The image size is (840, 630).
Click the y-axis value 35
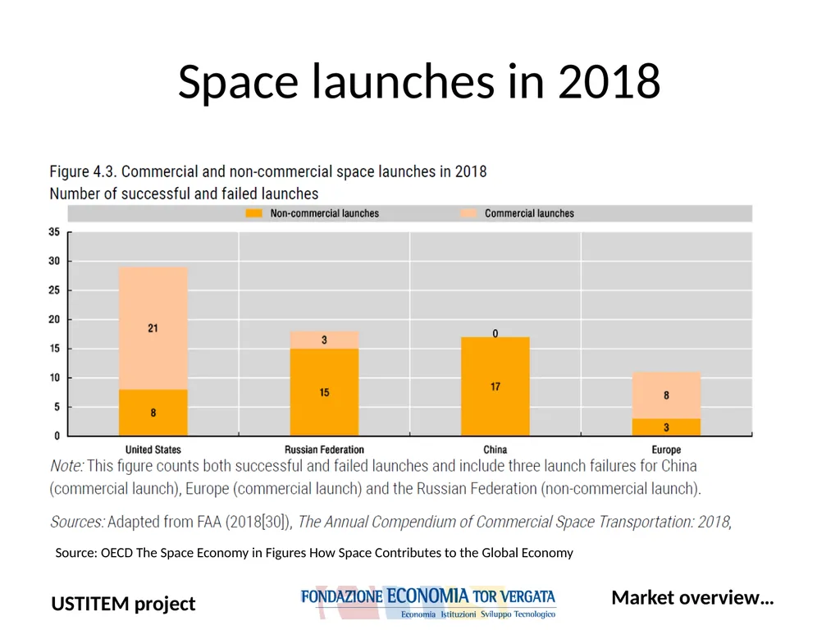click(x=54, y=232)
